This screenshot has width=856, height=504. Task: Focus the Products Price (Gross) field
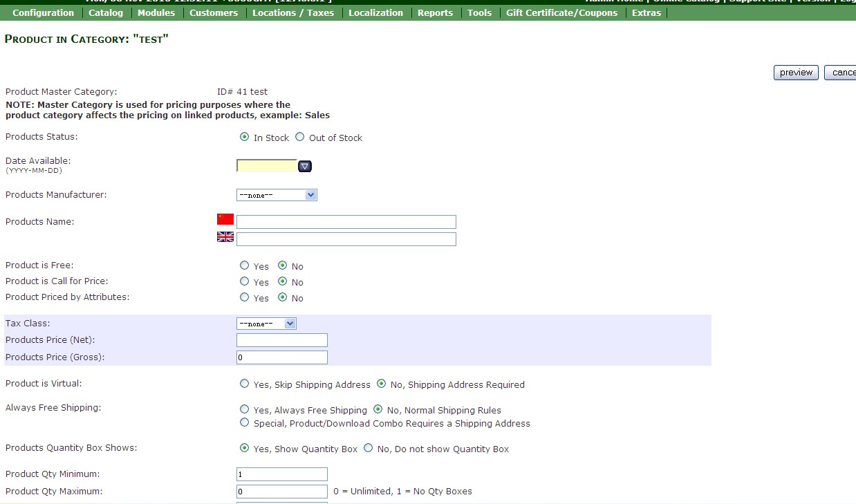[282, 357]
